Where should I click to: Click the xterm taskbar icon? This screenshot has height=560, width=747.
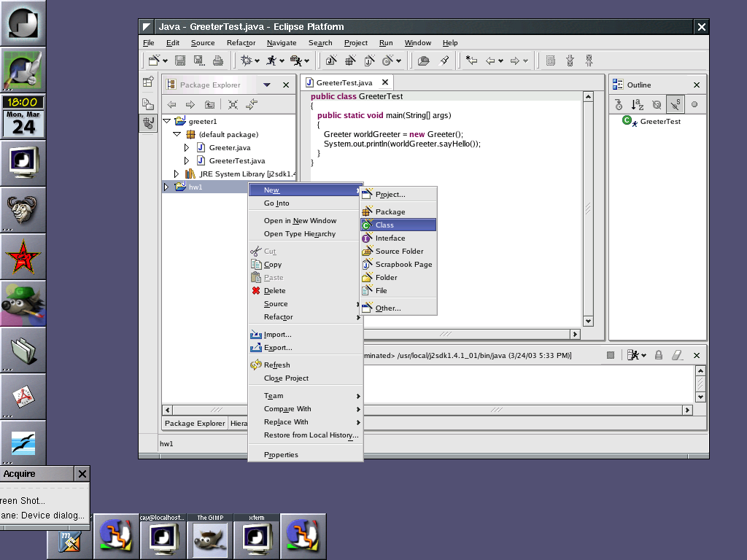point(257,536)
